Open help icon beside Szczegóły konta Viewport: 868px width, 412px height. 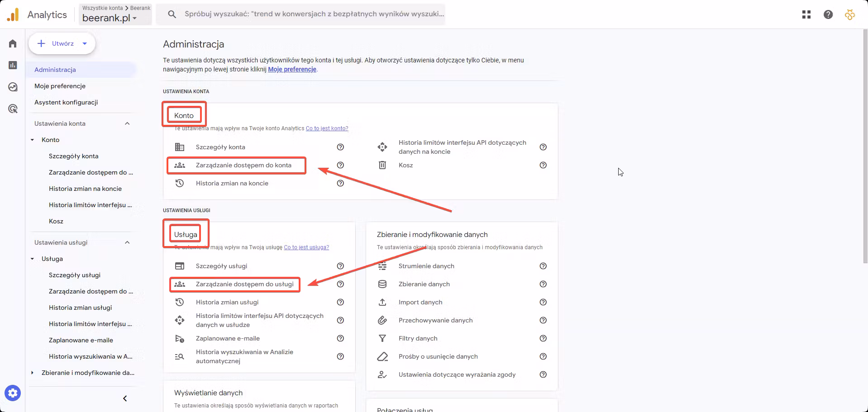[x=340, y=147]
